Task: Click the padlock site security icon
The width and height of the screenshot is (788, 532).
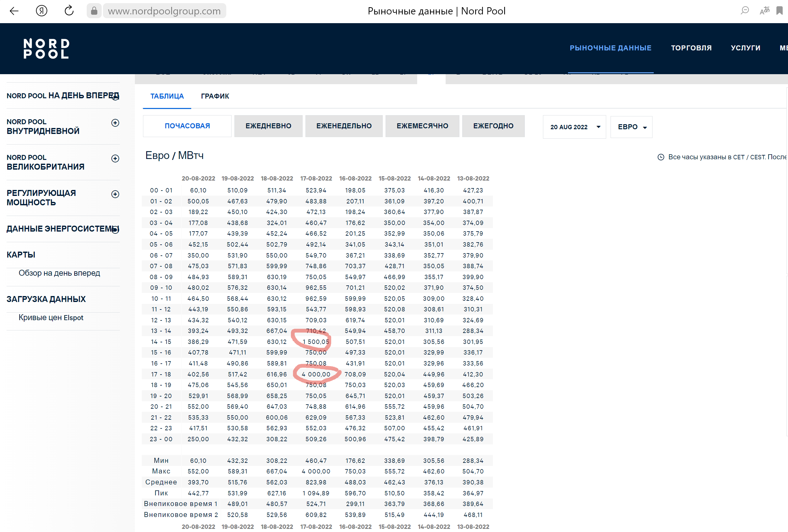Action: pos(94,11)
